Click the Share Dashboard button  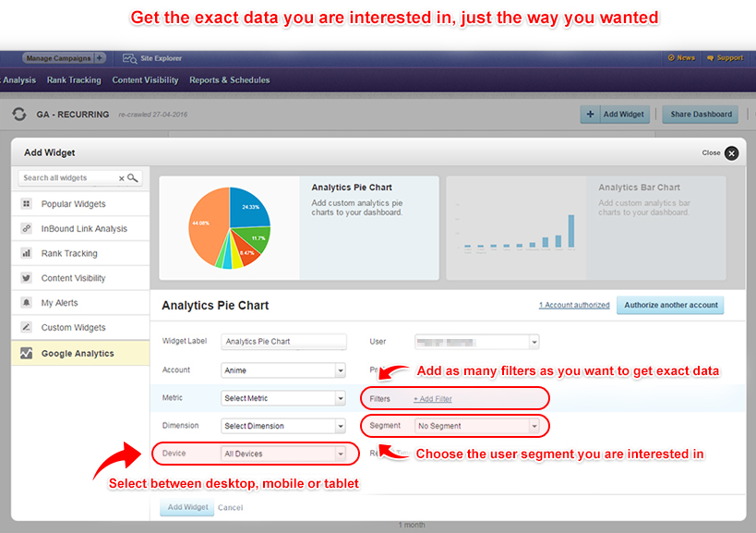coord(700,115)
